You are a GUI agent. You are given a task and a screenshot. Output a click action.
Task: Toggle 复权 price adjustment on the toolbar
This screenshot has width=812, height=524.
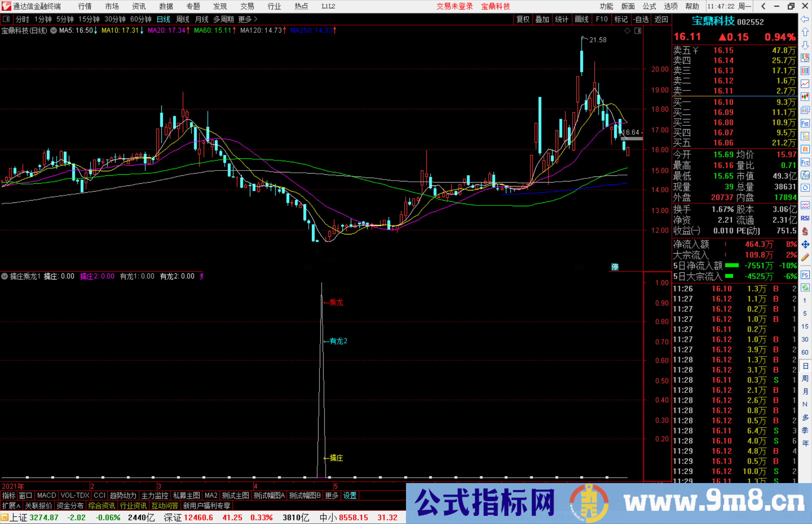coord(523,19)
